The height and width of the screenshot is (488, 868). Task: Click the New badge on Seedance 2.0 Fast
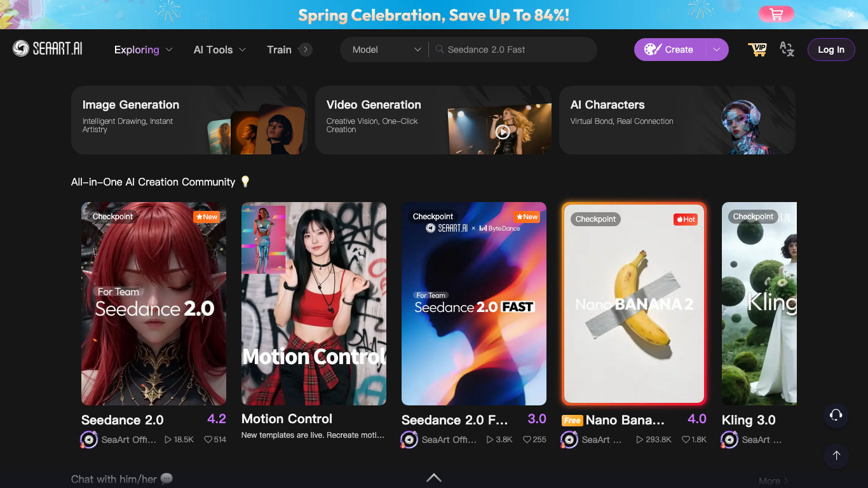(527, 217)
